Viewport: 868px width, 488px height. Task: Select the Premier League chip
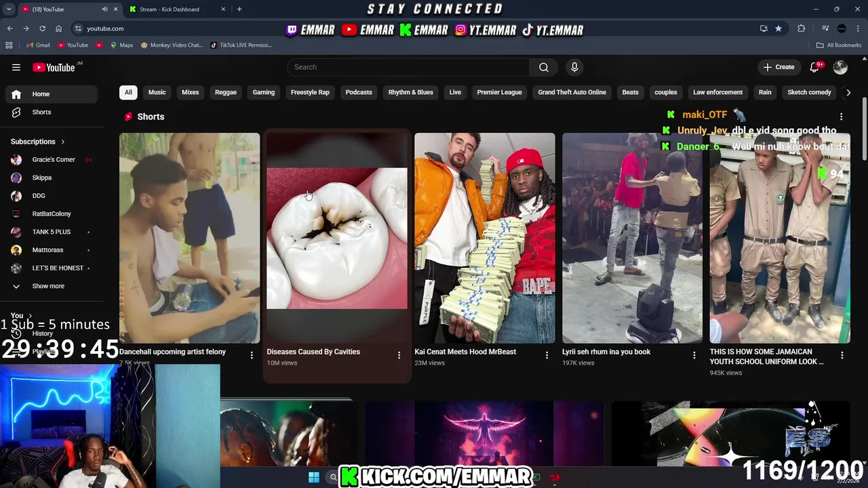[499, 92]
